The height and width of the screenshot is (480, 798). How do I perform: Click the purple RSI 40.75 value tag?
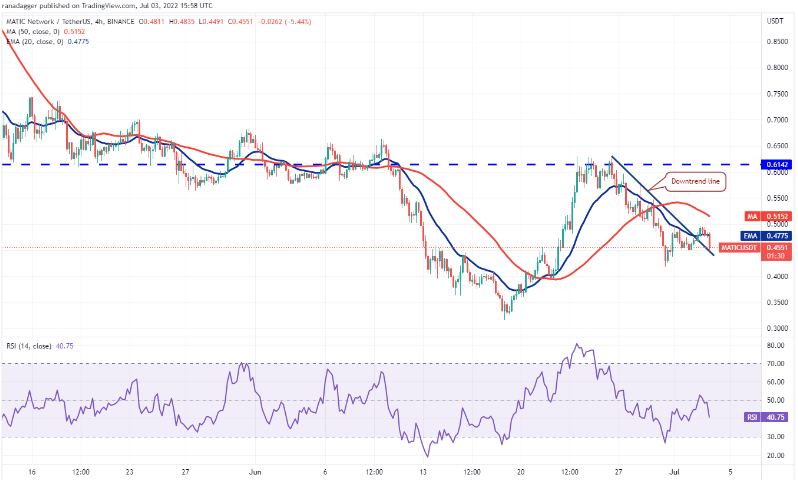pos(768,417)
